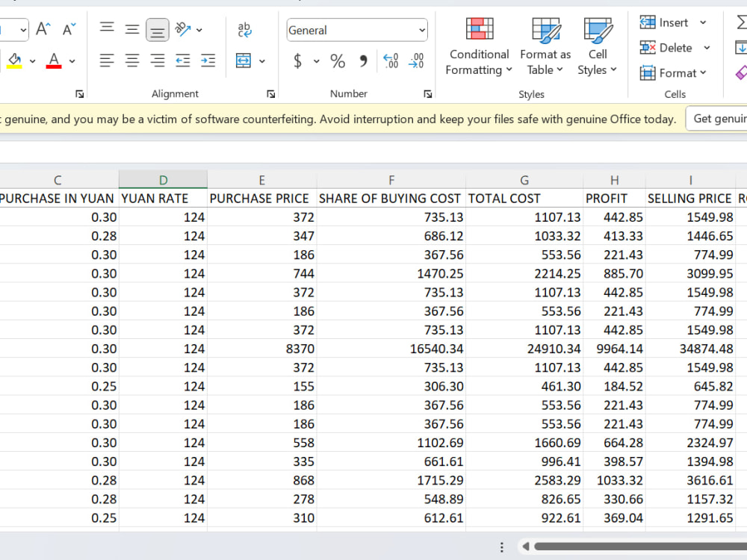Click the Increase Decimal icon
Image resolution: width=747 pixels, height=560 pixels.
pyautogui.click(x=391, y=61)
